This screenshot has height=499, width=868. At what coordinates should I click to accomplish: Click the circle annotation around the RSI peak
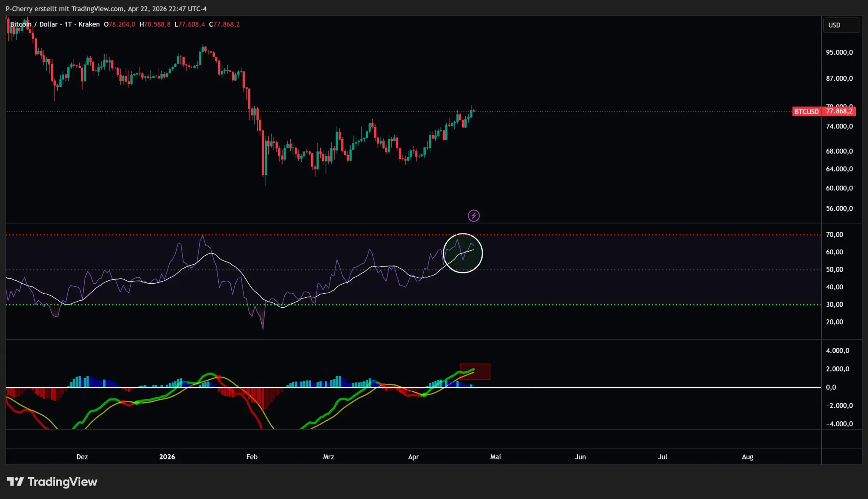(x=464, y=254)
